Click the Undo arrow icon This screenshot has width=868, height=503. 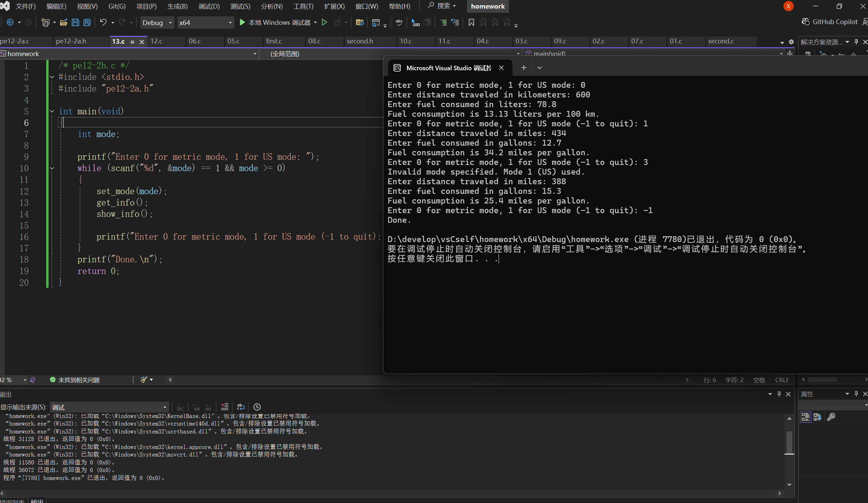[x=103, y=22]
